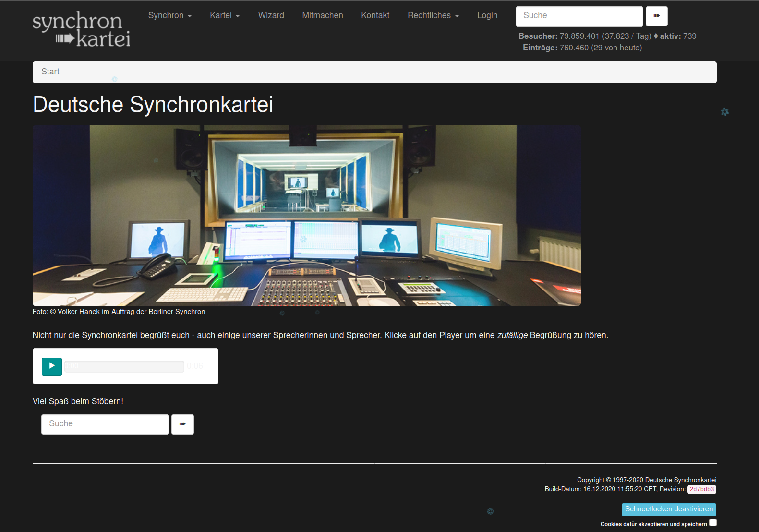
Task: Expand the Synchron dropdown menu
Action: pyautogui.click(x=169, y=15)
